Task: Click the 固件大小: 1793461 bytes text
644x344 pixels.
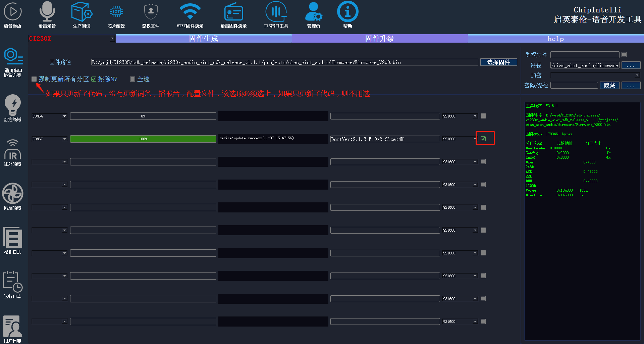Action: (549, 134)
